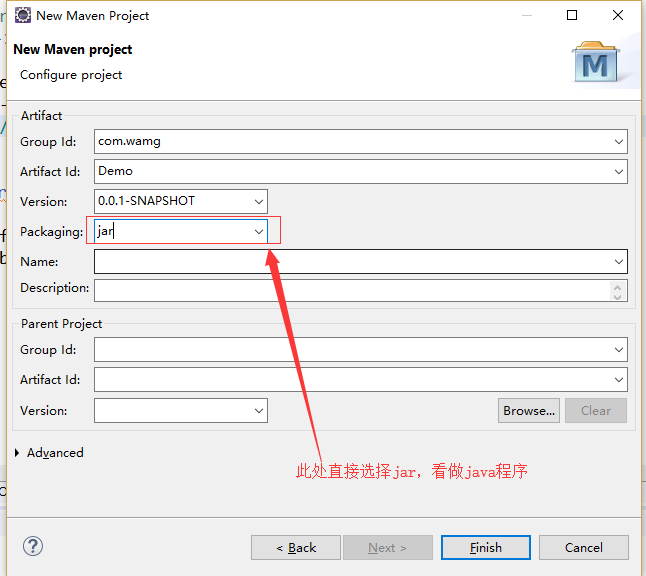Open the Packaging dropdown arrow
The width and height of the screenshot is (646, 576).
click(259, 232)
